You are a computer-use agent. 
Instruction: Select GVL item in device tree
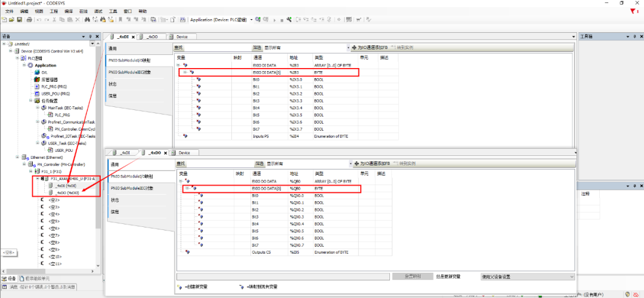44,72
